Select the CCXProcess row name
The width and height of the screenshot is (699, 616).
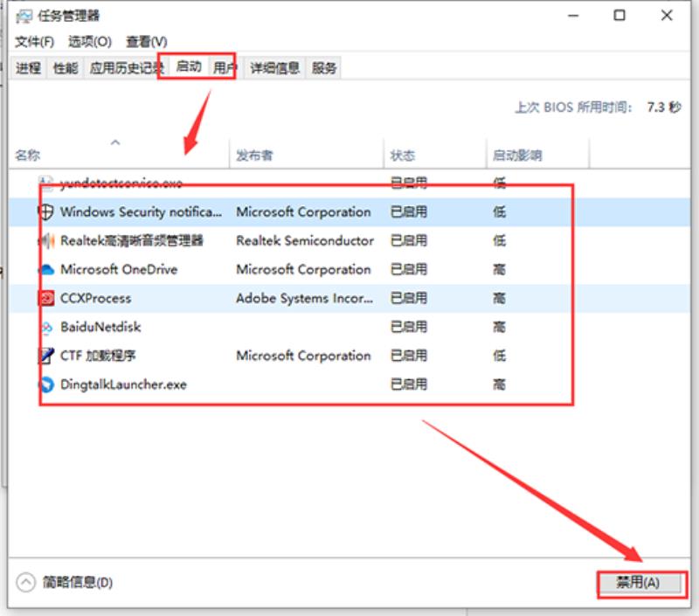point(96,298)
